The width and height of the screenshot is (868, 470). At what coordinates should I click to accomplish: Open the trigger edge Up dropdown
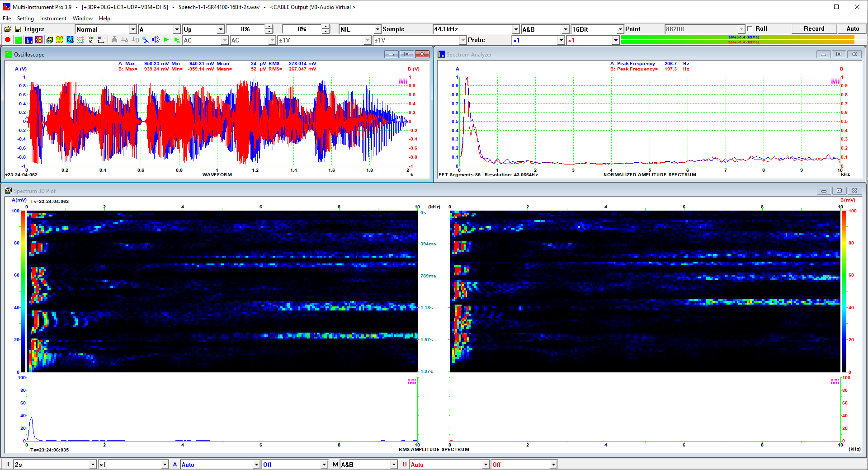click(203, 29)
